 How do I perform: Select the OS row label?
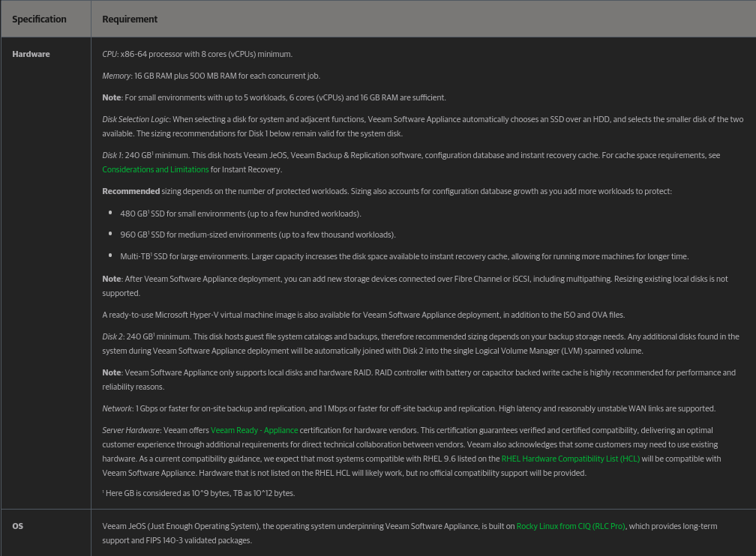[x=17, y=526]
